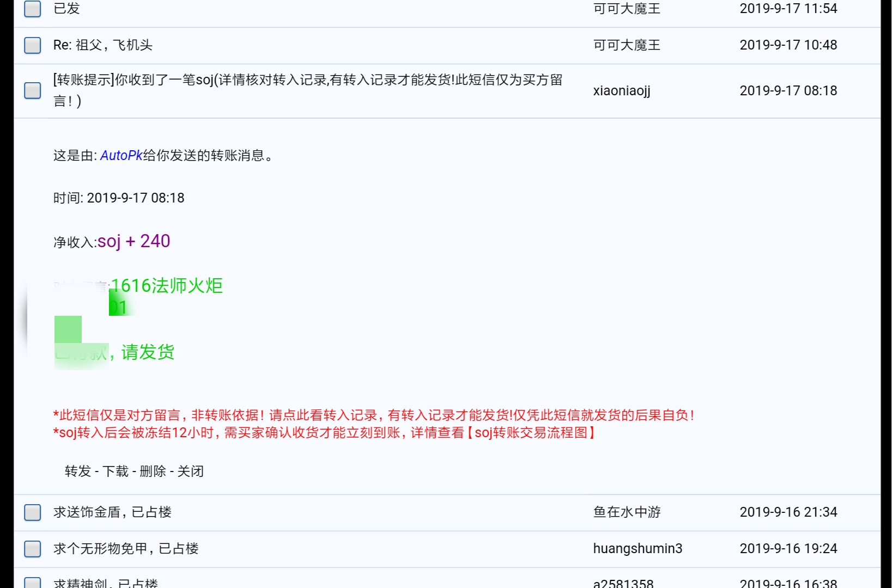
Task: Close the opened message with 关闭
Action: (x=190, y=471)
